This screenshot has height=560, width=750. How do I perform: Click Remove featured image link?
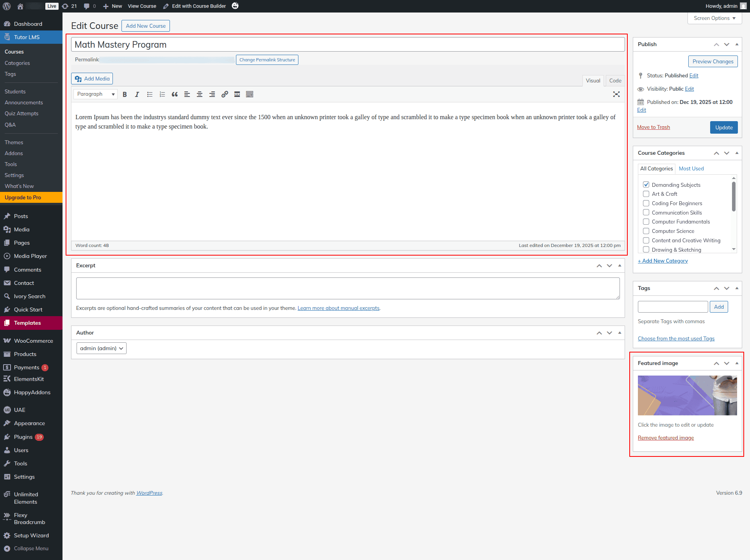pyautogui.click(x=666, y=438)
